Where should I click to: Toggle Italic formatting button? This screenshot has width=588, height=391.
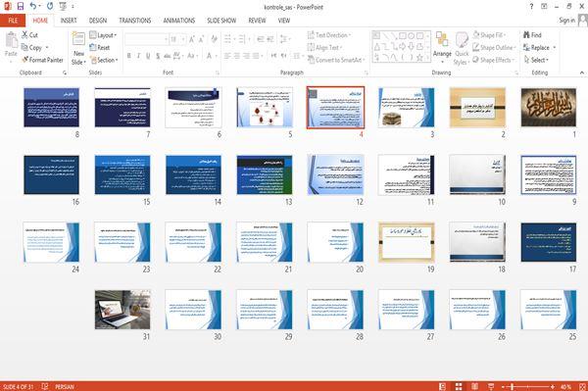point(138,56)
